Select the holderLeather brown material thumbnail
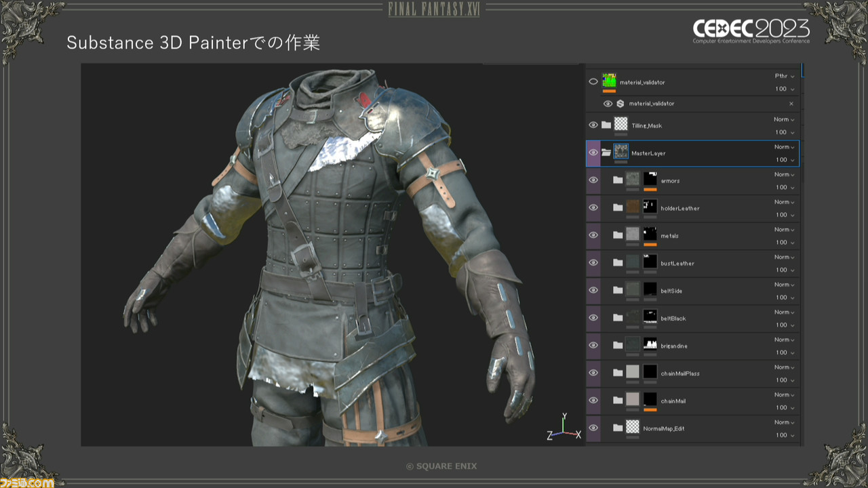 [633, 207]
